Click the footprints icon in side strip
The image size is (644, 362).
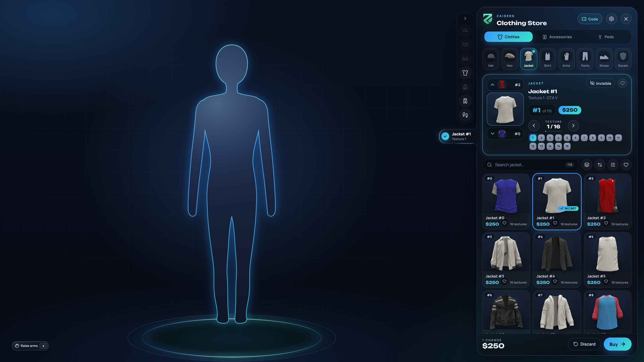click(x=465, y=115)
